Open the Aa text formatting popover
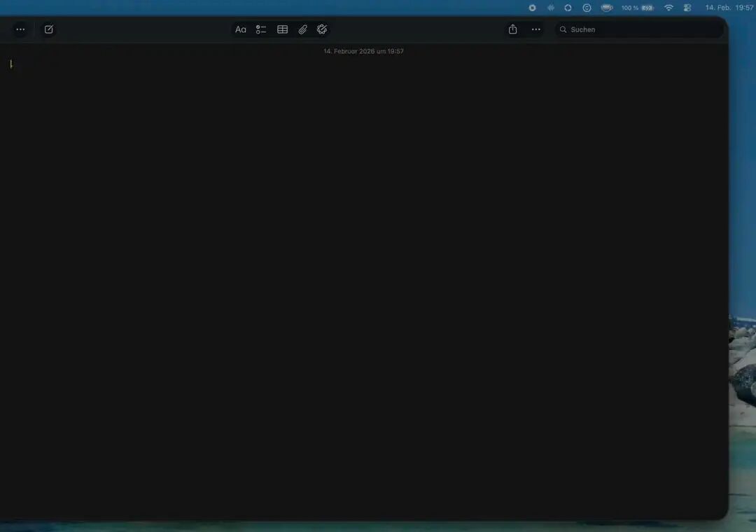756x532 pixels. click(x=241, y=29)
